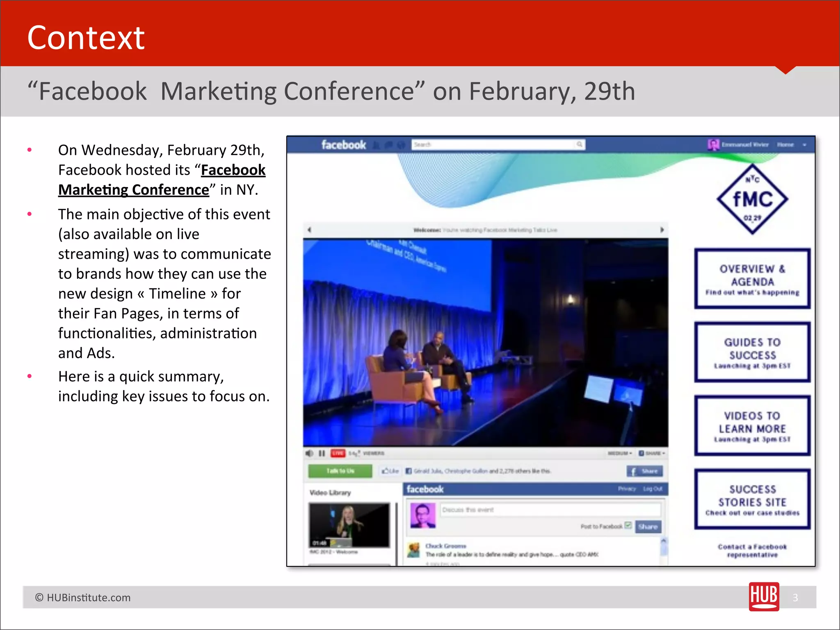Click the Like thumbs-up button
This screenshot has width=840, height=630.
point(390,471)
